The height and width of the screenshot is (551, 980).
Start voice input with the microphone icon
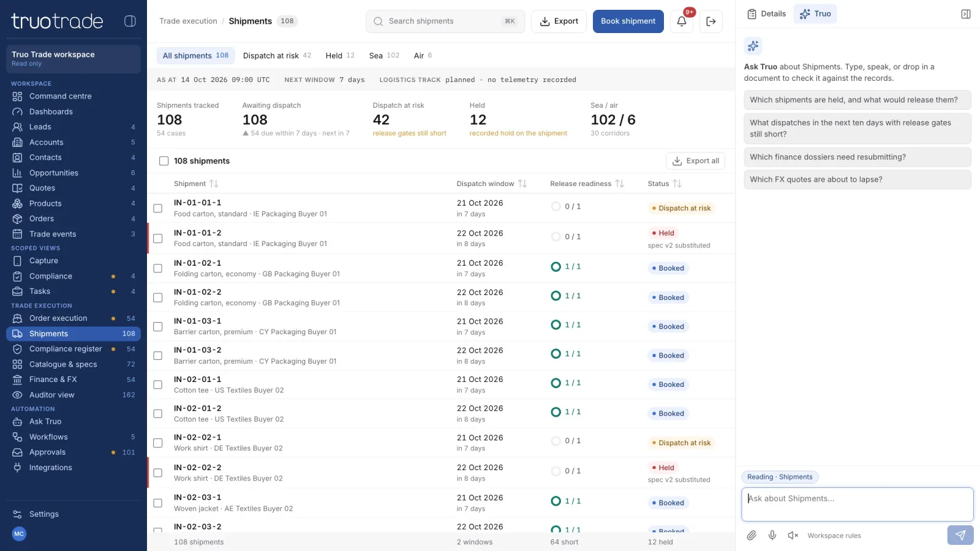[x=772, y=535]
